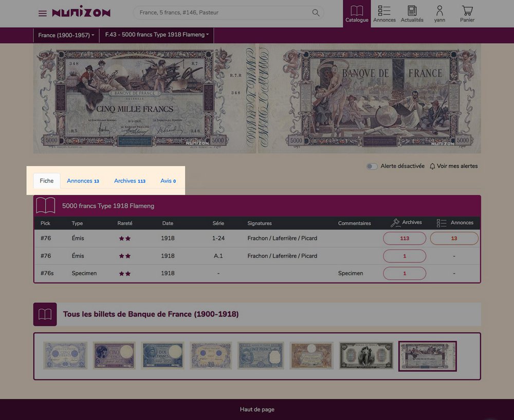Select the orange Cent Francs banknote thumbnail
The height and width of the screenshot is (420, 514).
311,355
